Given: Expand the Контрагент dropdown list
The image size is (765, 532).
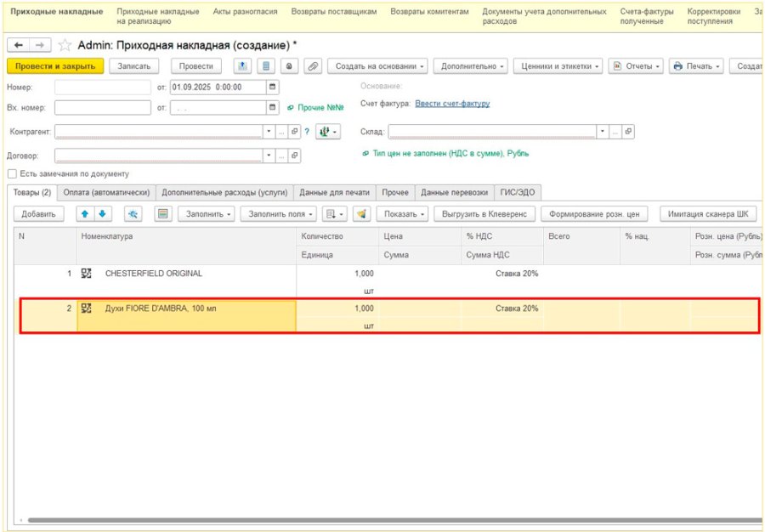Looking at the screenshot, I should pyautogui.click(x=269, y=132).
